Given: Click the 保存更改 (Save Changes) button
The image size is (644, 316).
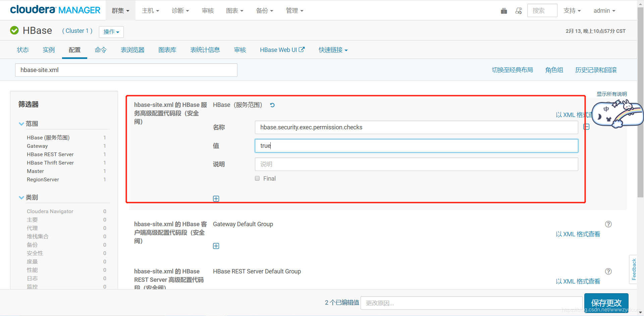Looking at the screenshot, I should pyautogui.click(x=606, y=303).
